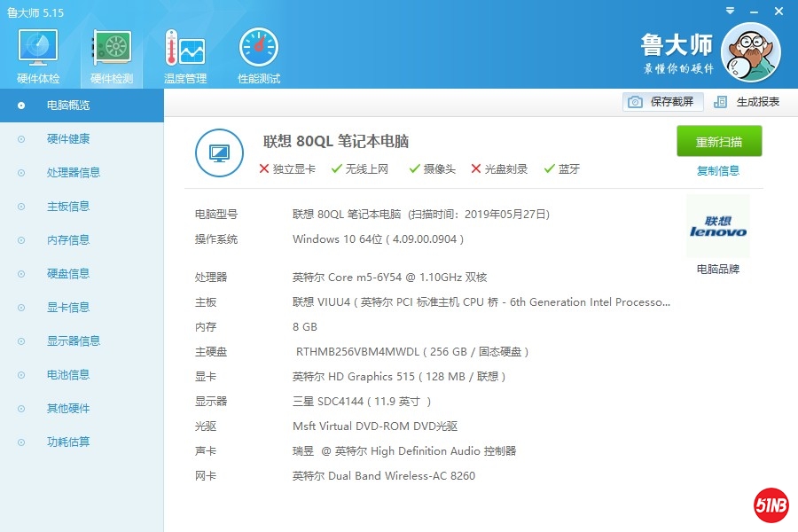Open the 硬件体检 hardware checkup icon
Viewport: 798px width, 532px height.
click(x=38, y=50)
